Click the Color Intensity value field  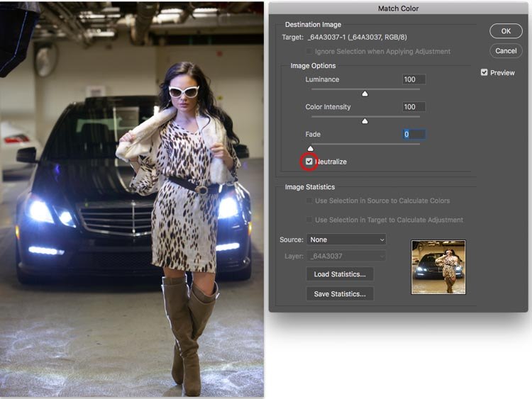pos(413,107)
